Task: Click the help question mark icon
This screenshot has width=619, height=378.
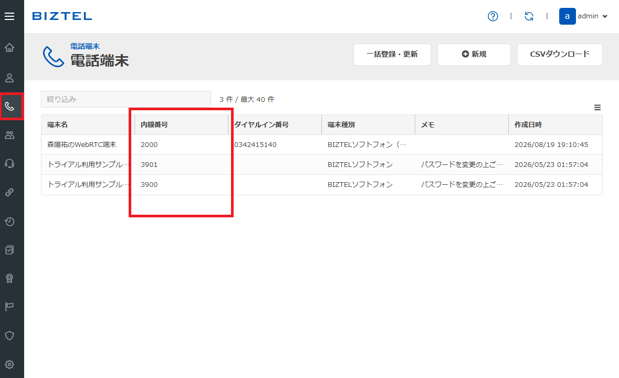Action: coord(493,16)
